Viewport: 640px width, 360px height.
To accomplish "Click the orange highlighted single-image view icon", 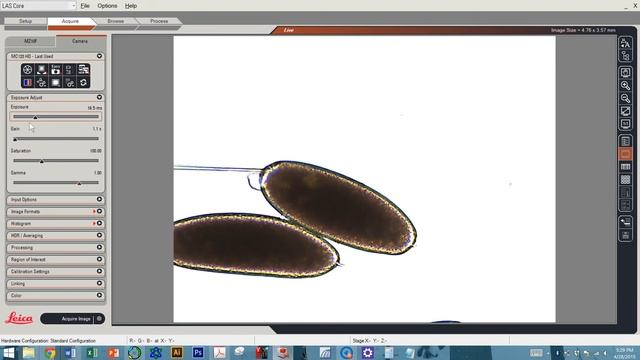I will click(625, 154).
